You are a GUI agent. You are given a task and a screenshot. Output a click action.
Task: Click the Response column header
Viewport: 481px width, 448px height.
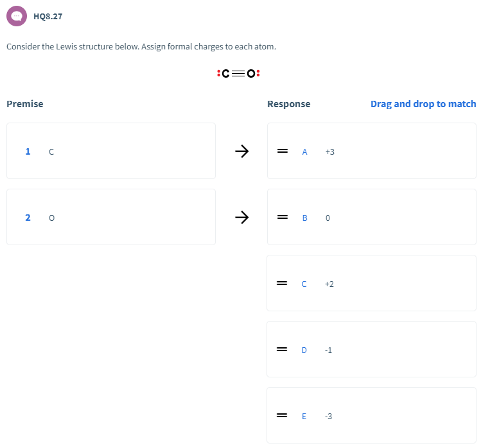tap(288, 104)
